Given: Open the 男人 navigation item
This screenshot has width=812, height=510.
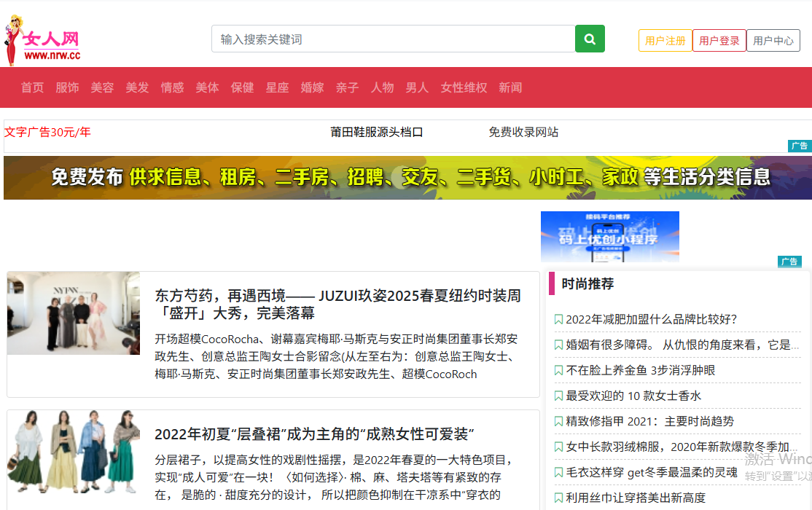Looking at the screenshot, I should [x=418, y=87].
